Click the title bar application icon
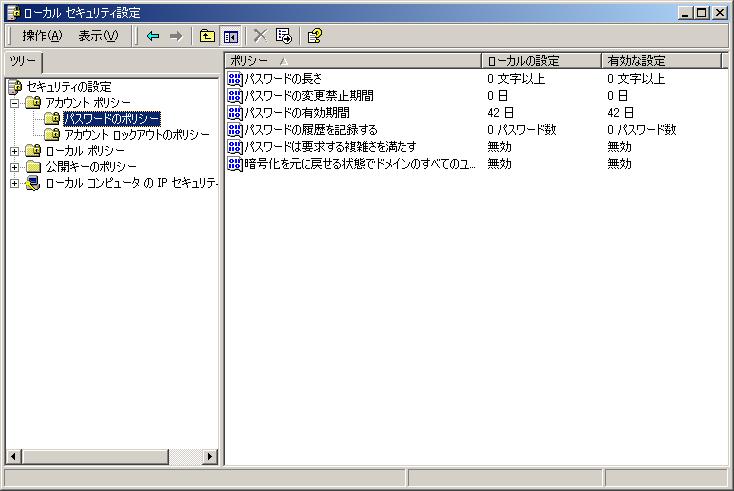734x491 pixels. coord(14,13)
